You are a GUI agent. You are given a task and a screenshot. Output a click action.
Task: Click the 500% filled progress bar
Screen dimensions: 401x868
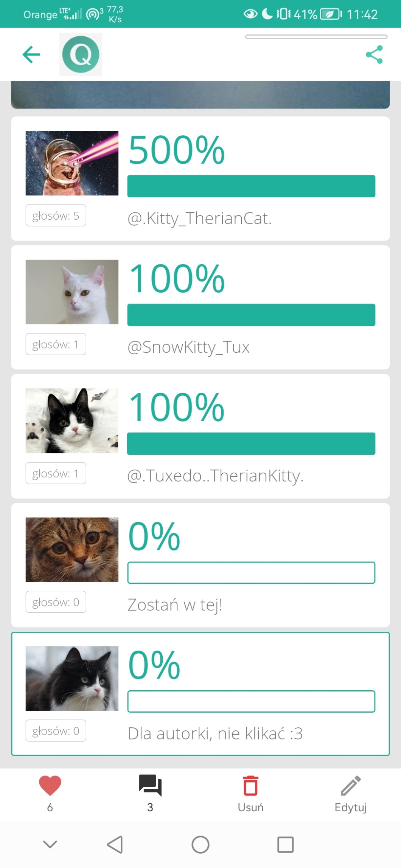pyautogui.click(x=251, y=186)
